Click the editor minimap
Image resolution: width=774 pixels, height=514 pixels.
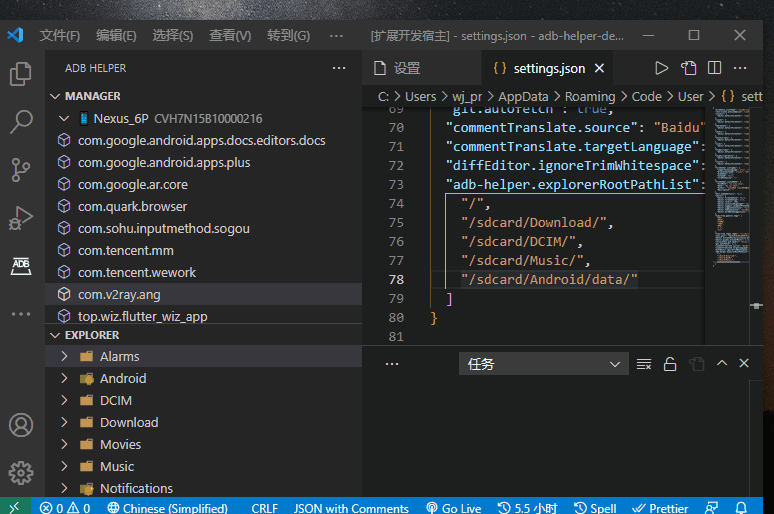pos(732,188)
